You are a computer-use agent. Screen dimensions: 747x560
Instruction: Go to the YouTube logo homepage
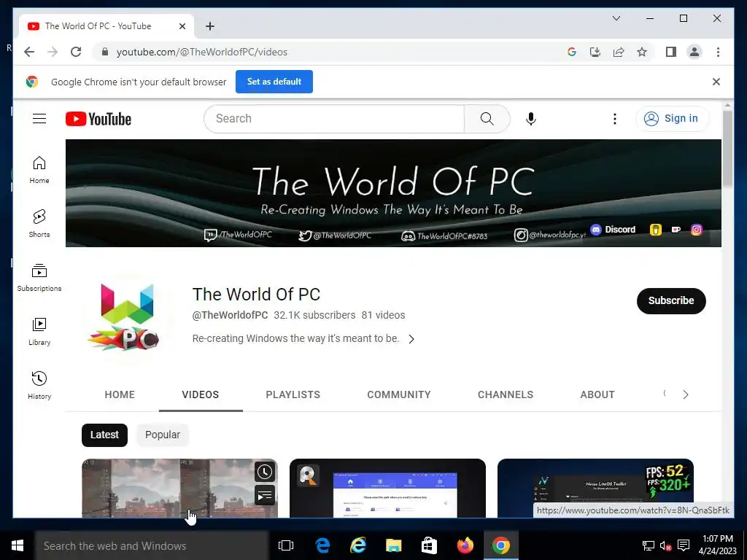98,119
